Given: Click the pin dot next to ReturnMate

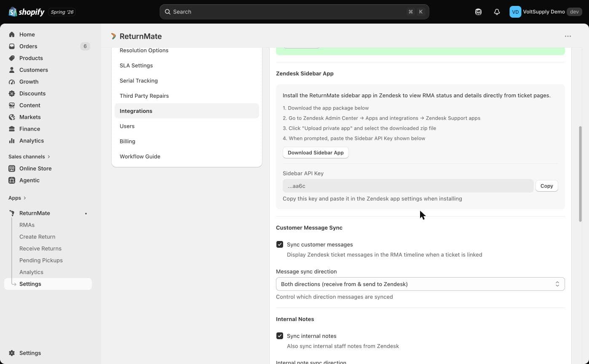Looking at the screenshot, I should click(x=86, y=214).
